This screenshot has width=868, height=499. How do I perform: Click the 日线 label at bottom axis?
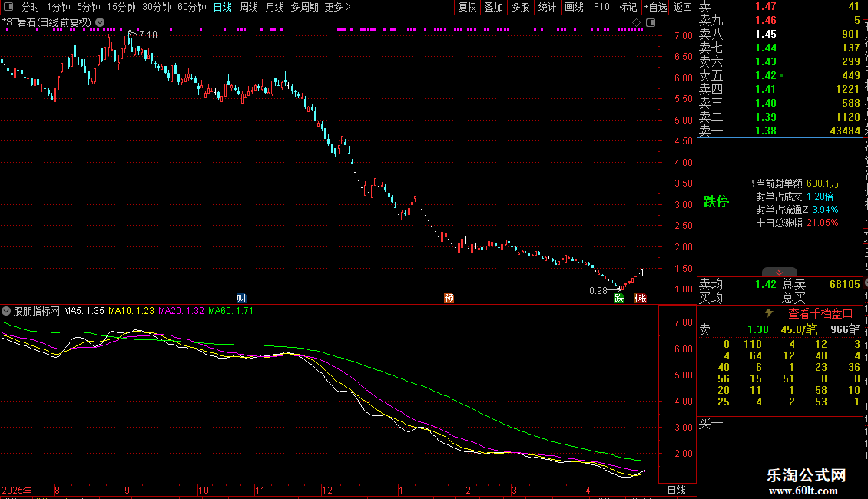677,490
